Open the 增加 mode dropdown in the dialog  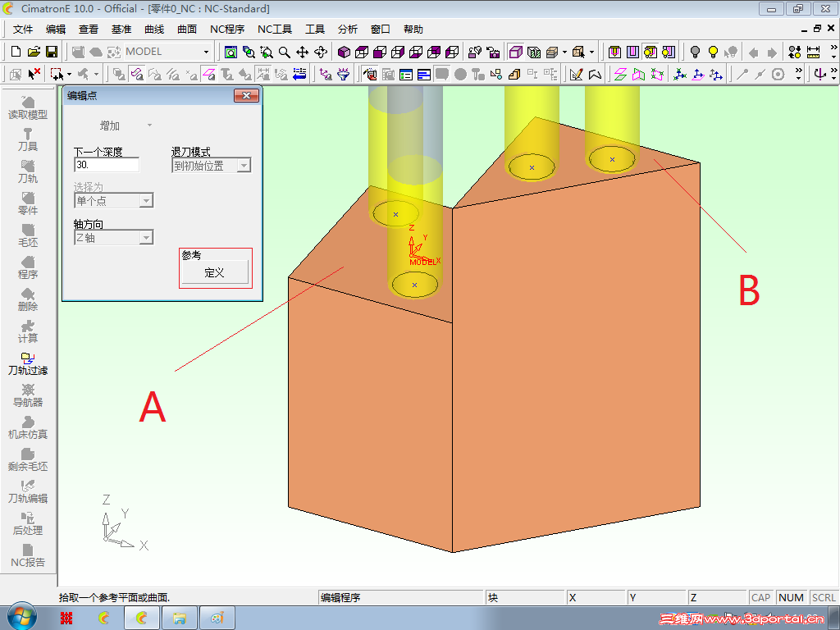pos(149,126)
